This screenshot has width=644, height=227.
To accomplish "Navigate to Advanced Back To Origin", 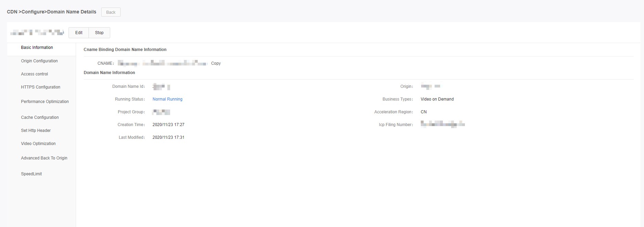I will coord(44,158).
